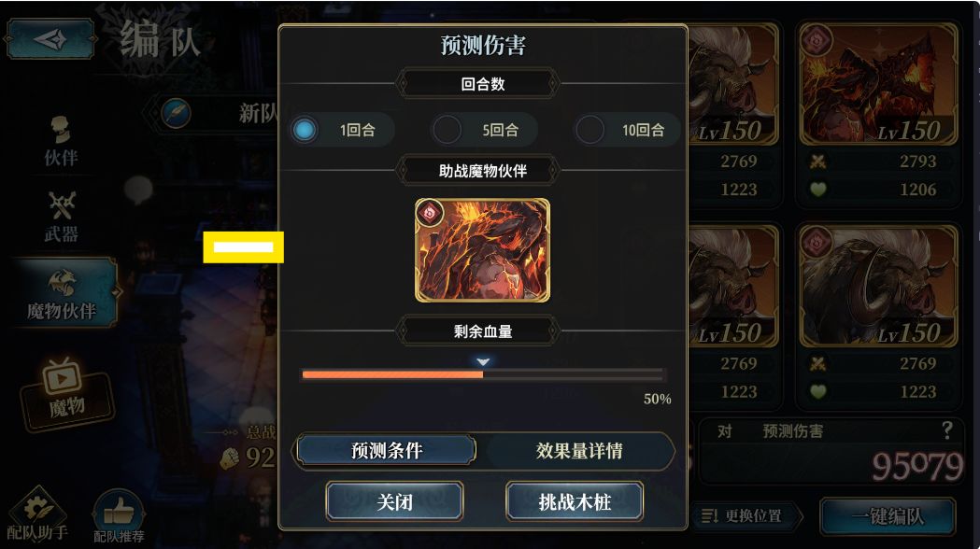Click the back arrow icon
Viewport: 980px width, 549px height.
(50, 39)
